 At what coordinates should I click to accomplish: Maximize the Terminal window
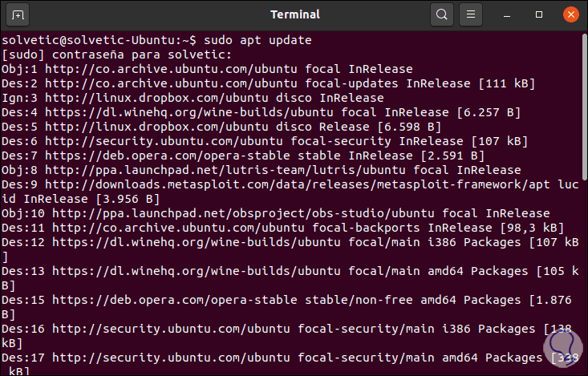(x=539, y=14)
